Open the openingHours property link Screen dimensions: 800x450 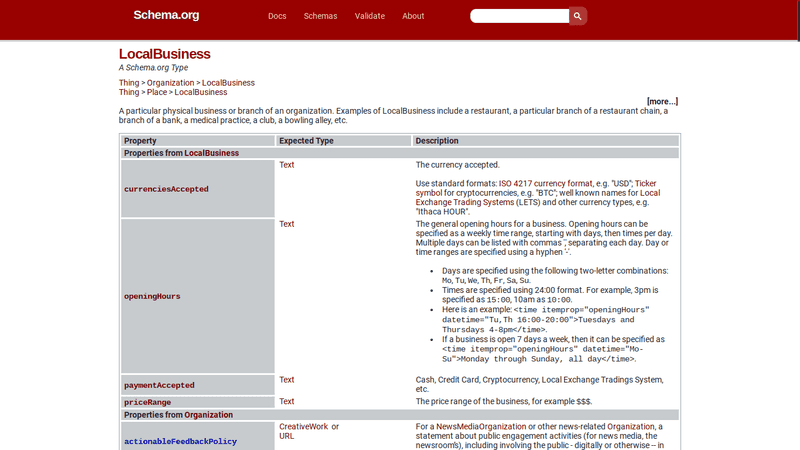(x=152, y=296)
